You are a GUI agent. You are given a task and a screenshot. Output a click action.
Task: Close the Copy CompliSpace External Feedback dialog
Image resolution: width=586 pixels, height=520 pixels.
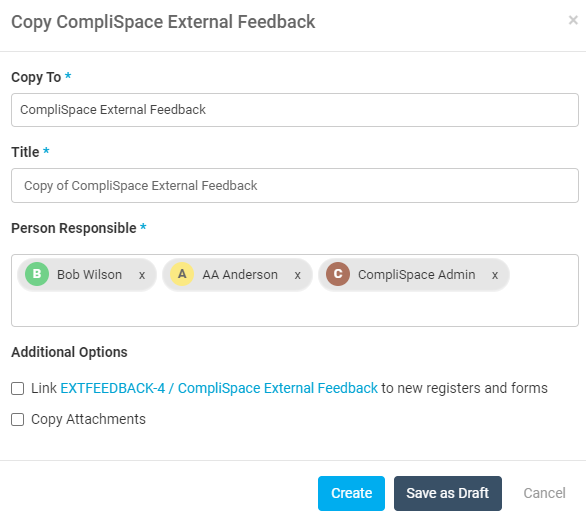[573, 20]
